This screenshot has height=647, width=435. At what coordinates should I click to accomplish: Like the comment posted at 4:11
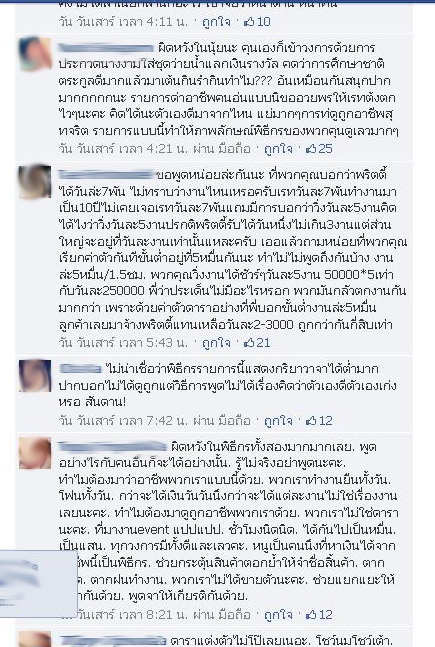(216, 21)
